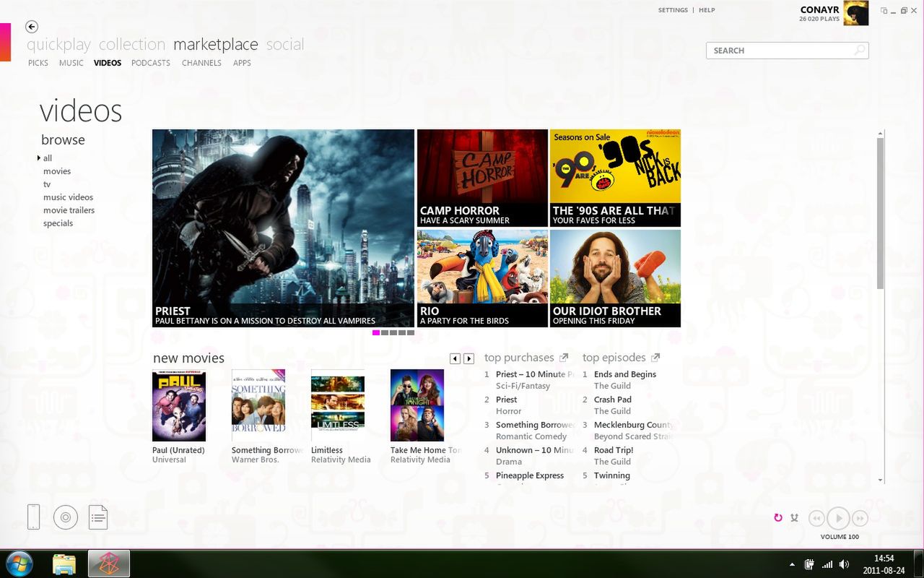Image resolution: width=924 pixels, height=578 pixels.
Task: Open the '90s Are All That tile
Action: pos(615,178)
